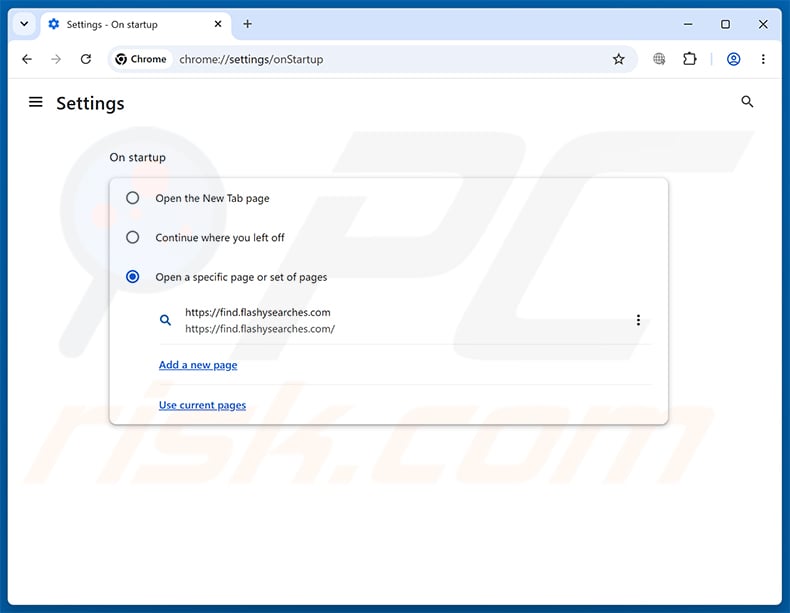The height and width of the screenshot is (613, 790).
Task: Close the Chrome window
Action: [x=763, y=24]
